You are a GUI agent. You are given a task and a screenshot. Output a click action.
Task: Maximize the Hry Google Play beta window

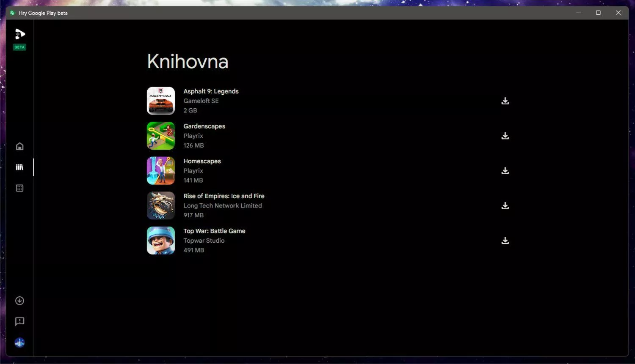[x=598, y=13]
